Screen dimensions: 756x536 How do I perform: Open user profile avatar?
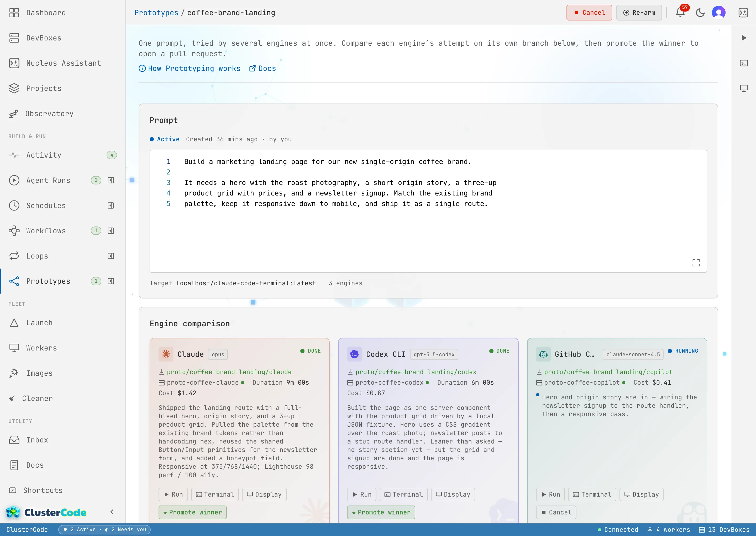[x=718, y=13]
